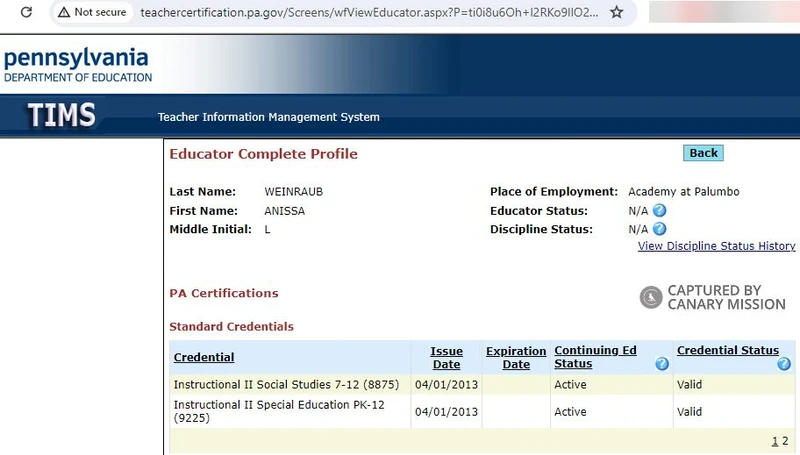
Task: Sort by Credential Status header
Action: [x=728, y=350]
